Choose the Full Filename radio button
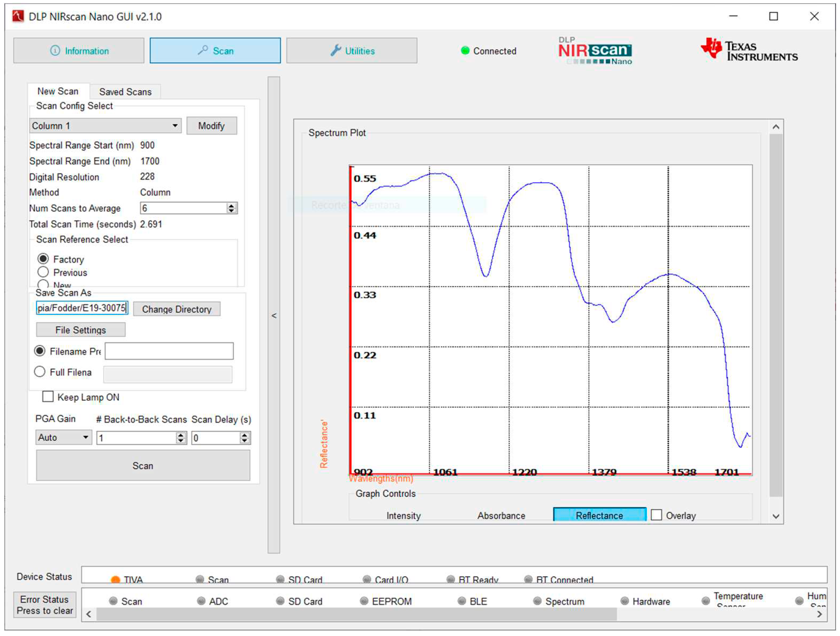This screenshot has height=636, width=840. 40,372
